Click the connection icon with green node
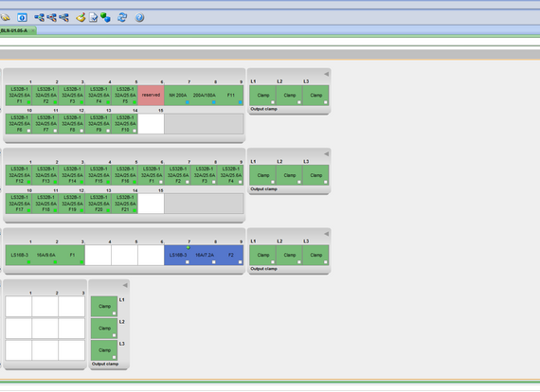Viewport: 540px width, 392px height. pos(39,17)
